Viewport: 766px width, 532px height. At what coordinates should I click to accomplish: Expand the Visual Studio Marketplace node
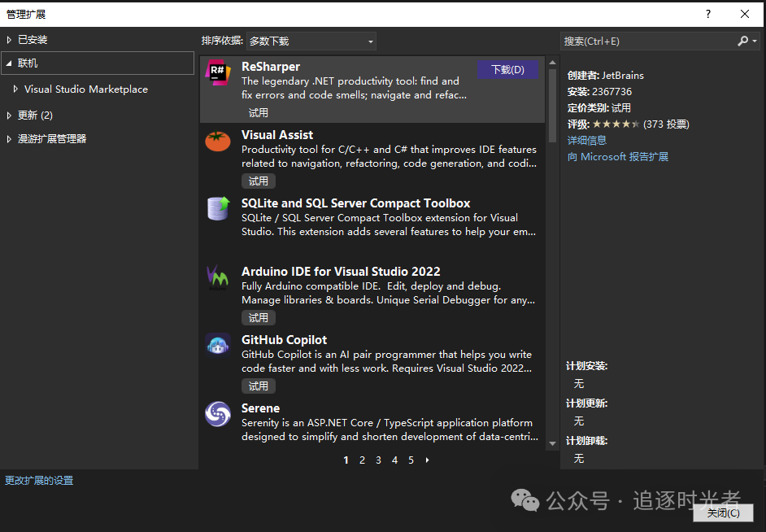15,89
